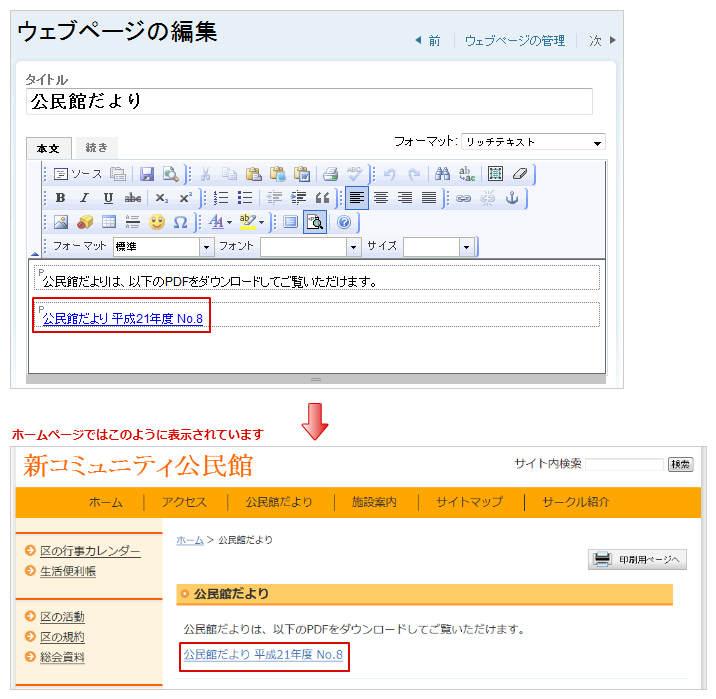Click the Omega special character icon
This screenshot has height=699, width=716.
[x=180, y=222]
